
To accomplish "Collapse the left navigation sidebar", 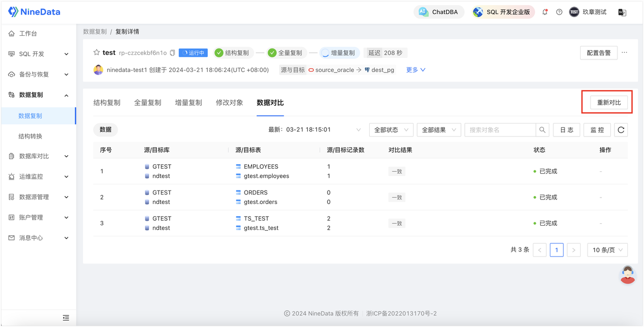I will pyautogui.click(x=65, y=318).
